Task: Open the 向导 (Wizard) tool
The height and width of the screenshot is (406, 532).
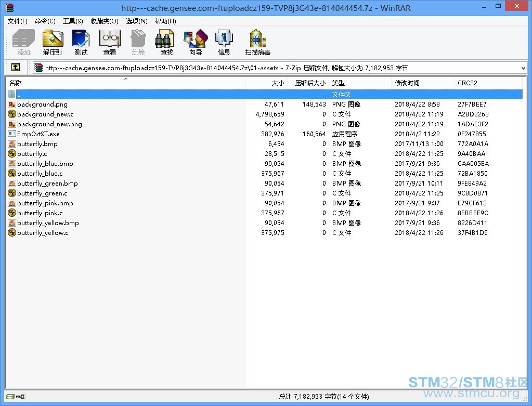Action: click(x=196, y=43)
